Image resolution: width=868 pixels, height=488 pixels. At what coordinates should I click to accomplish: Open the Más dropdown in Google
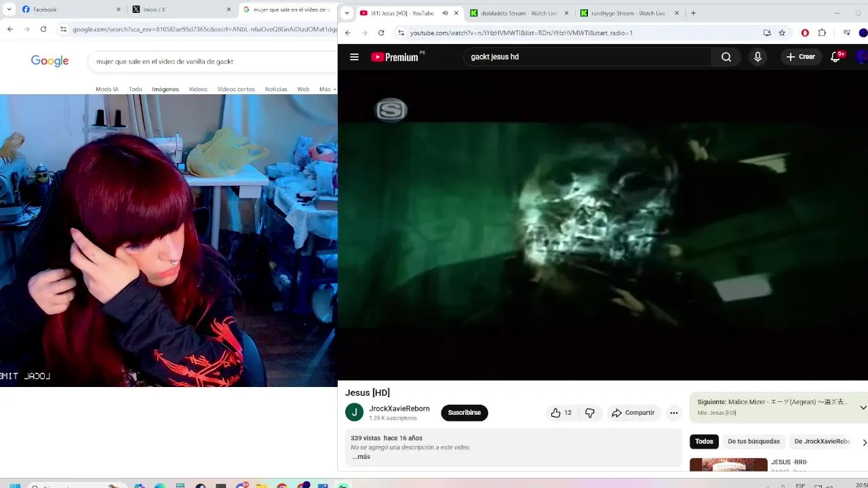coord(328,89)
